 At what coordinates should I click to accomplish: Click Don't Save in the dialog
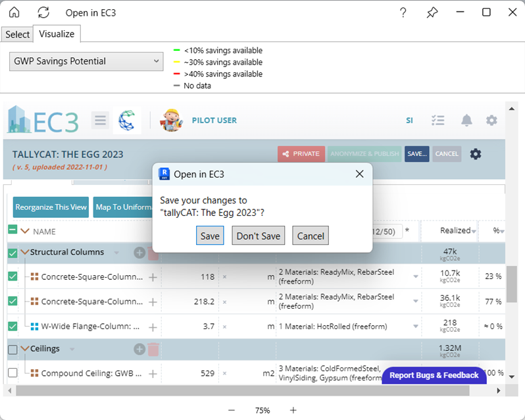(x=259, y=236)
